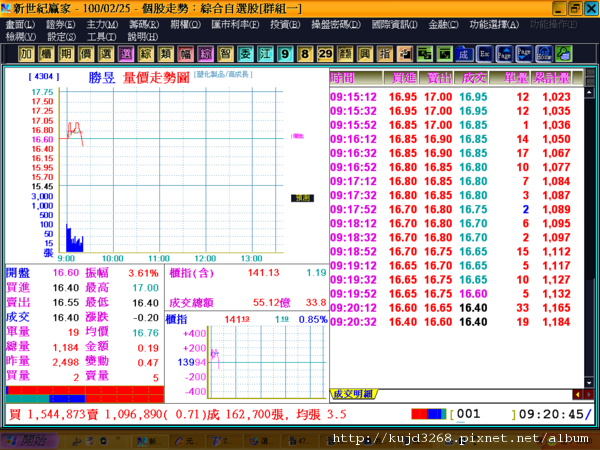Open the 工具(T) menu
This screenshot has height=450, width=600.
pos(101,37)
